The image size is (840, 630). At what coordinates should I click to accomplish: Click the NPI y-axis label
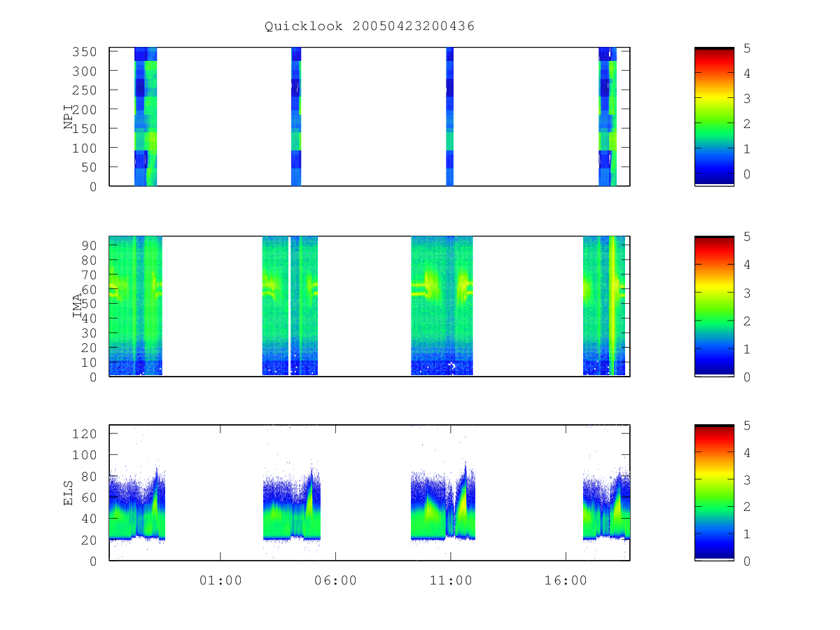click(x=69, y=117)
